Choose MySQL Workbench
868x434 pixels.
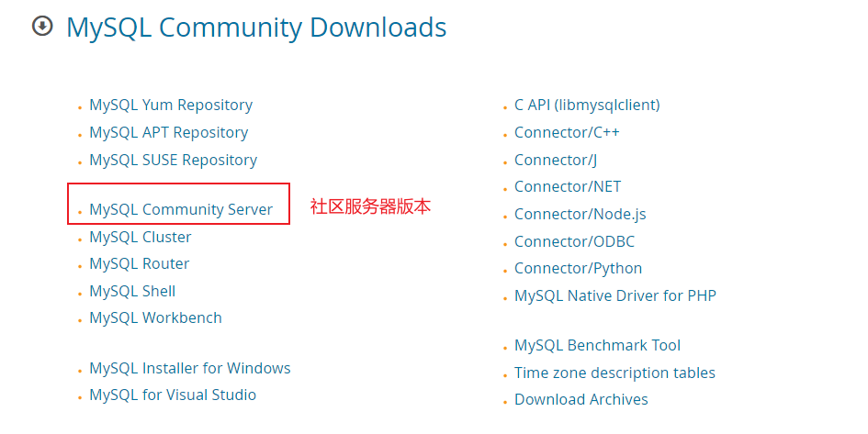coord(155,317)
